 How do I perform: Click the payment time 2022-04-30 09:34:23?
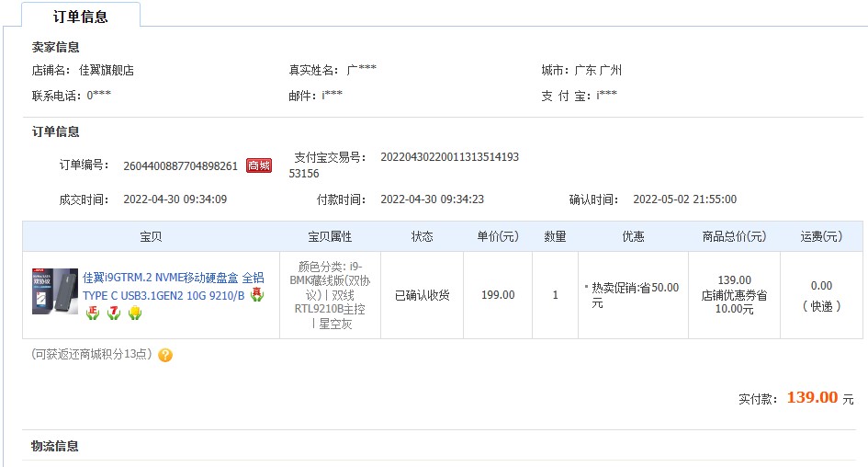pyautogui.click(x=433, y=199)
